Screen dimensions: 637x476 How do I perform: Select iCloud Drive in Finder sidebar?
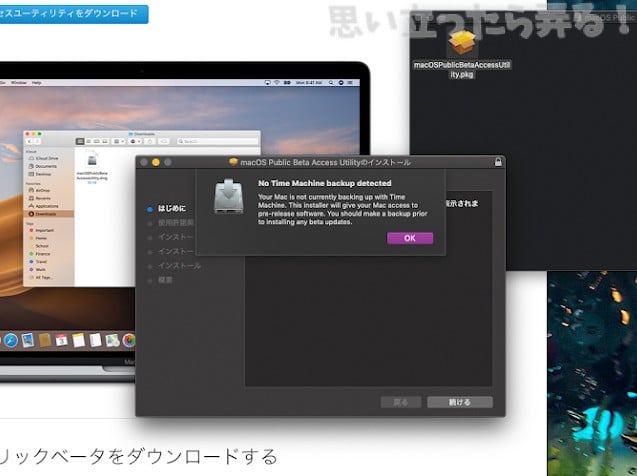43,158
